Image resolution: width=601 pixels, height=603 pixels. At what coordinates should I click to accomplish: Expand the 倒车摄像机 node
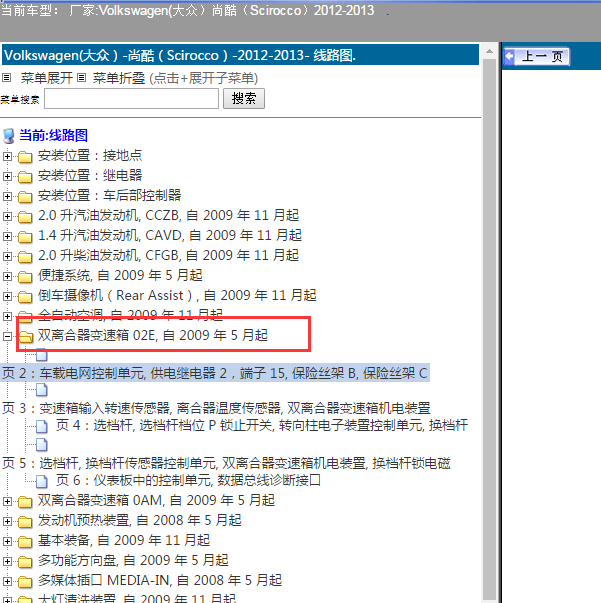[x=7, y=297]
